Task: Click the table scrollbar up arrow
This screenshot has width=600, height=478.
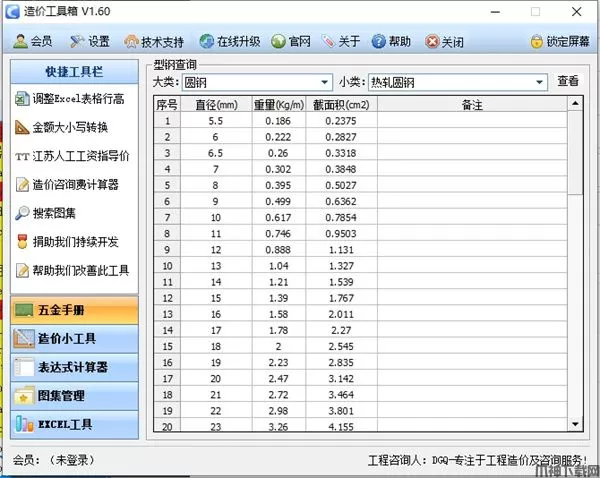Action: 575,103
